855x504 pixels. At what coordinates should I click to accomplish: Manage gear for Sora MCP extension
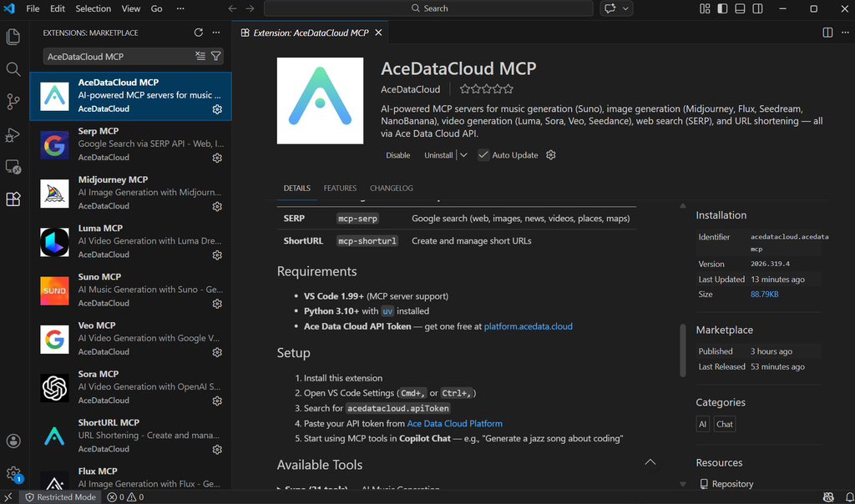pos(217,401)
